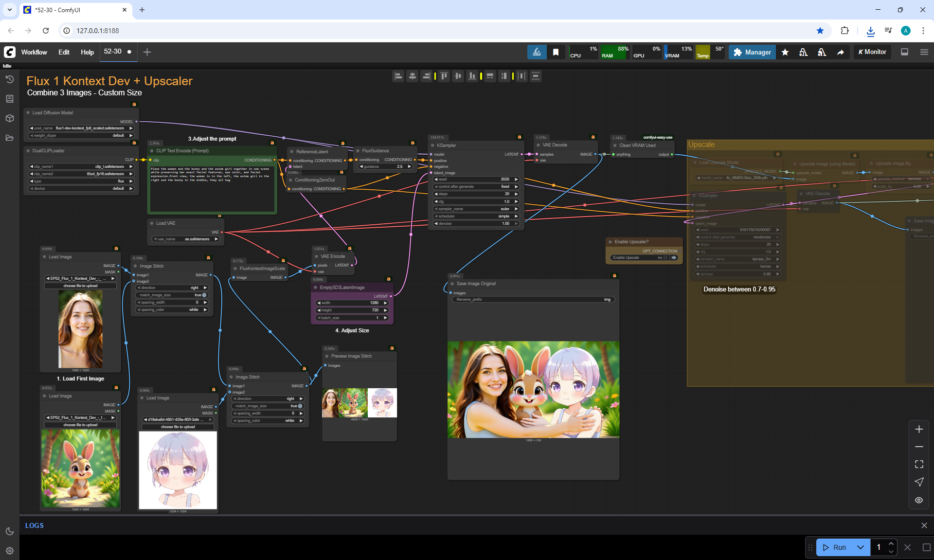Open the queue history sidebar icon
934x560 pixels.
pyautogui.click(x=9, y=79)
